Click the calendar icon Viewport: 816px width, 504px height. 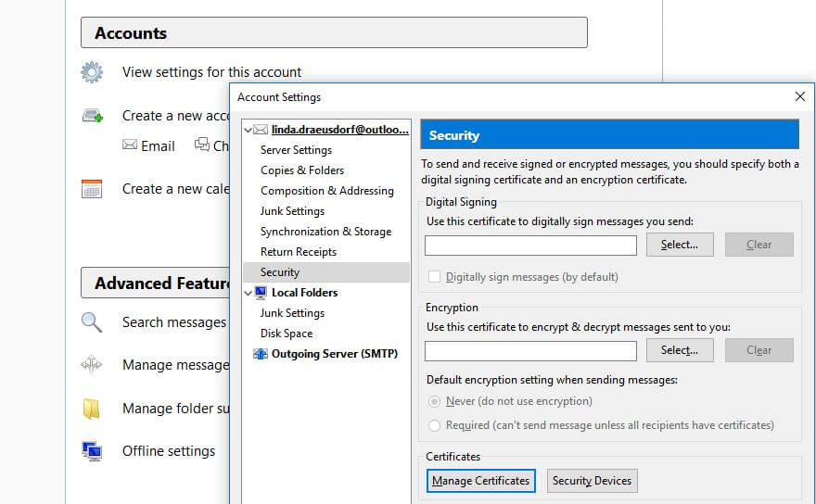point(92,189)
